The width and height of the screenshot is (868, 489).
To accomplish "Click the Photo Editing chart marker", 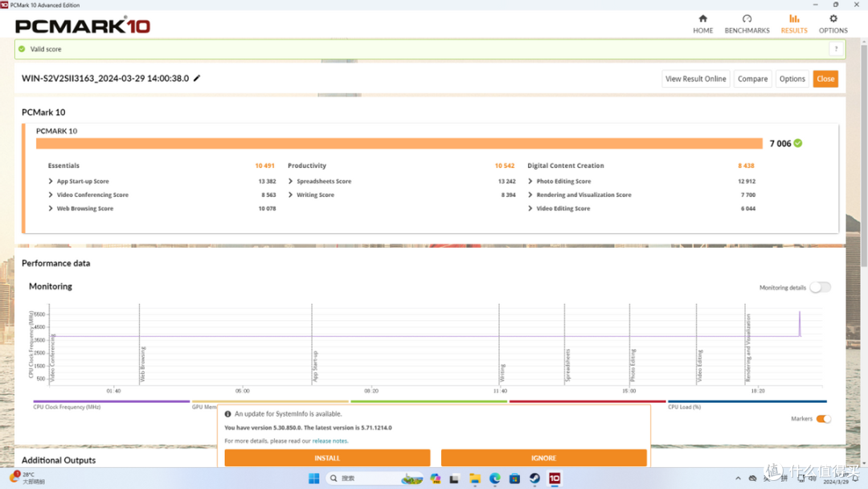I will pos(633,365).
